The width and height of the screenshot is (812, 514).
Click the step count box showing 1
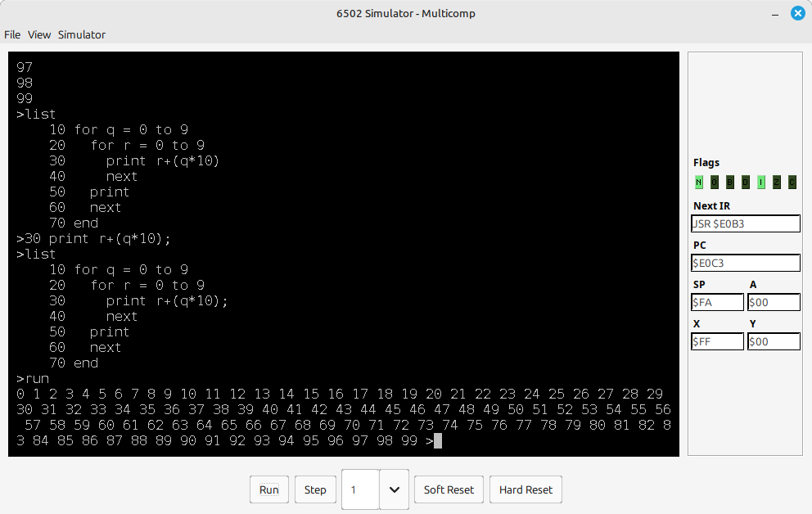click(x=360, y=489)
